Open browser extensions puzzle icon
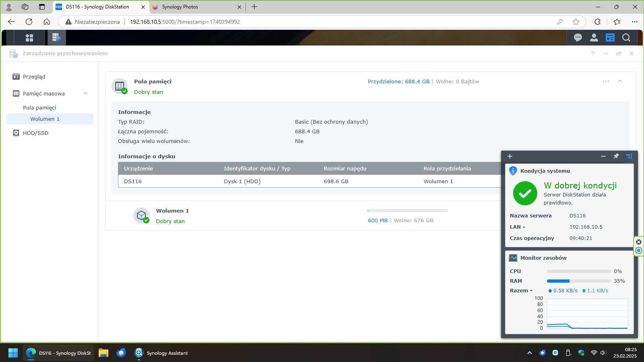 pyautogui.click(x=597, y=22)
